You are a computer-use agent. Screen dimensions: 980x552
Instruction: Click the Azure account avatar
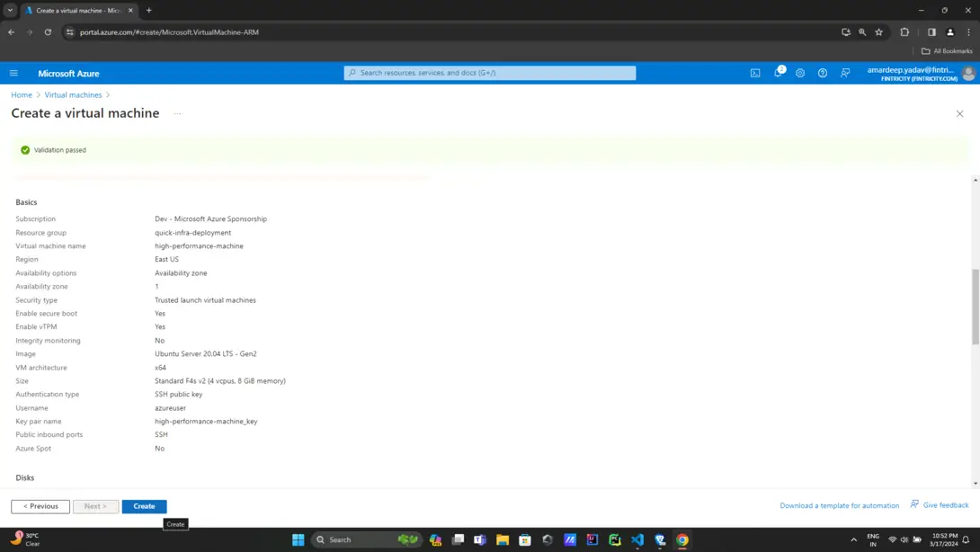968,73
